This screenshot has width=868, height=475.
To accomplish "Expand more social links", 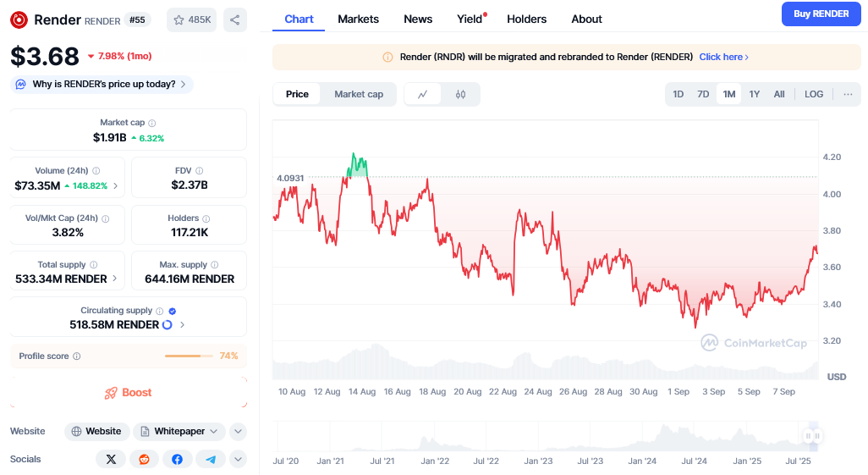I will pos(238,459).
